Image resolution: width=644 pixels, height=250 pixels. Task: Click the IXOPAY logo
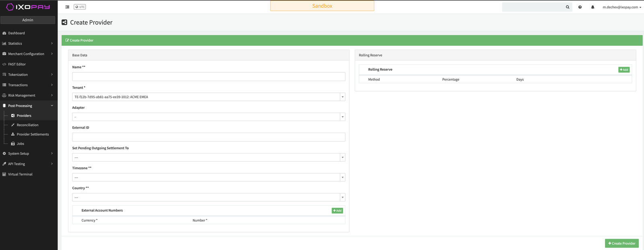[x=28, y=7]
